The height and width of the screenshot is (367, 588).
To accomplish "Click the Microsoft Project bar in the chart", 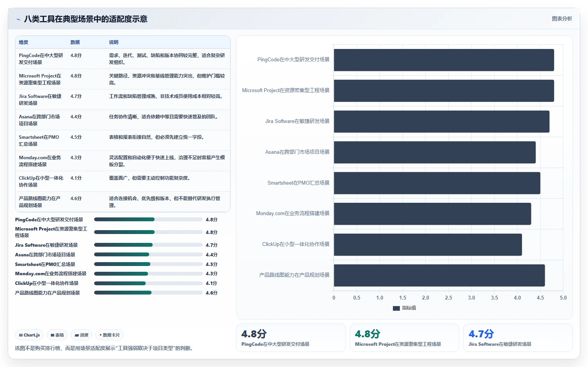I will 444,91.
